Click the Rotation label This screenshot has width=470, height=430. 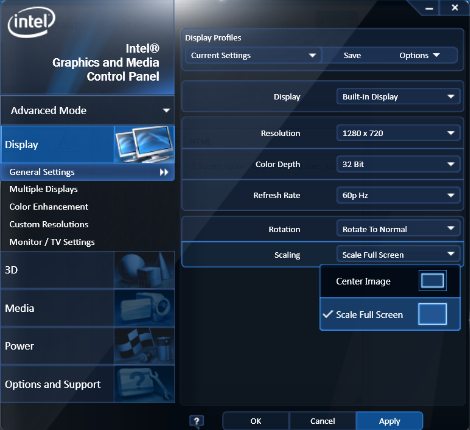coord(284,229)
